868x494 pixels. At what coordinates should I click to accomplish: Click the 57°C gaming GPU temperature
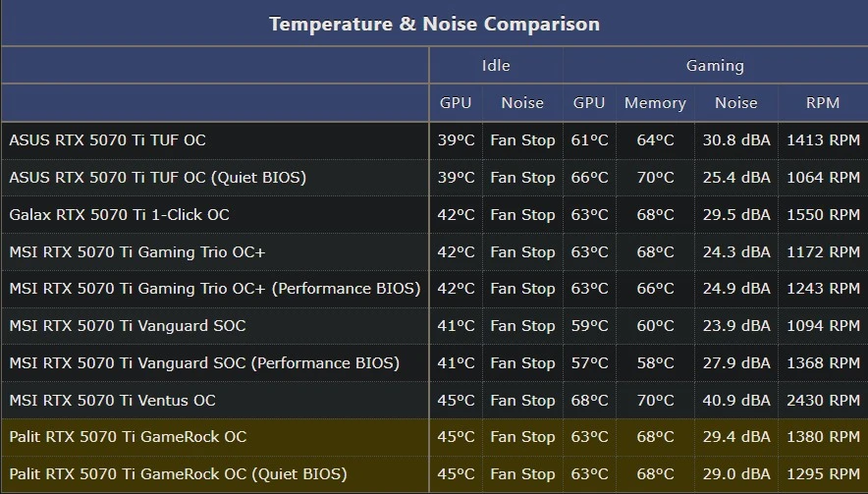click(589, 362)
